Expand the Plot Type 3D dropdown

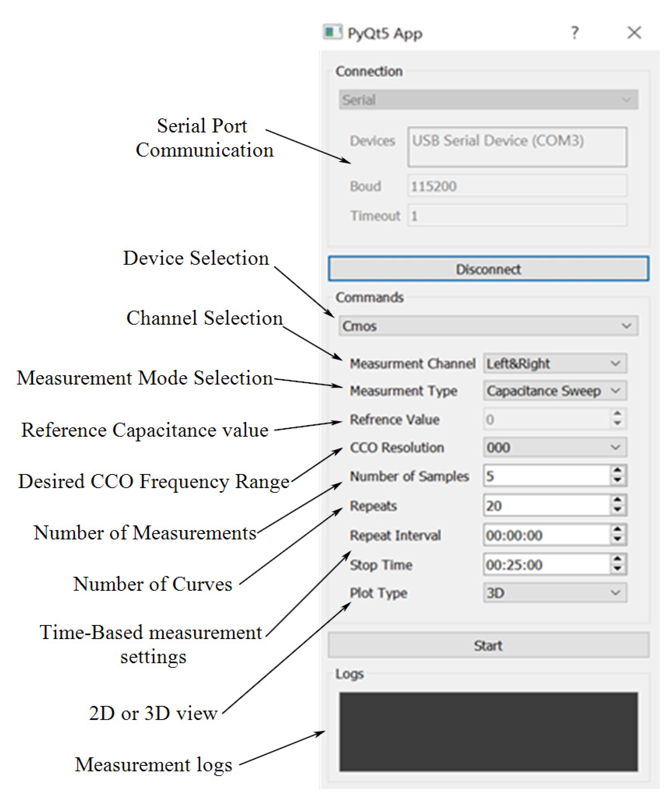(x=555, y=593)
